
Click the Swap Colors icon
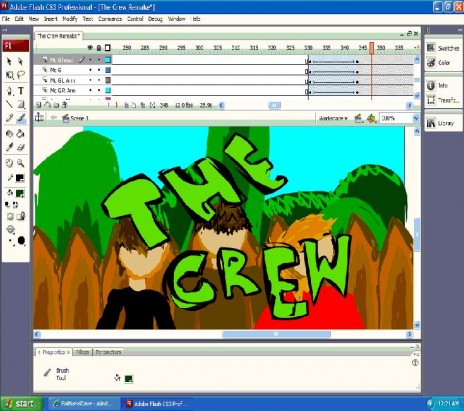pyautogui.click(x=15, y=205)
